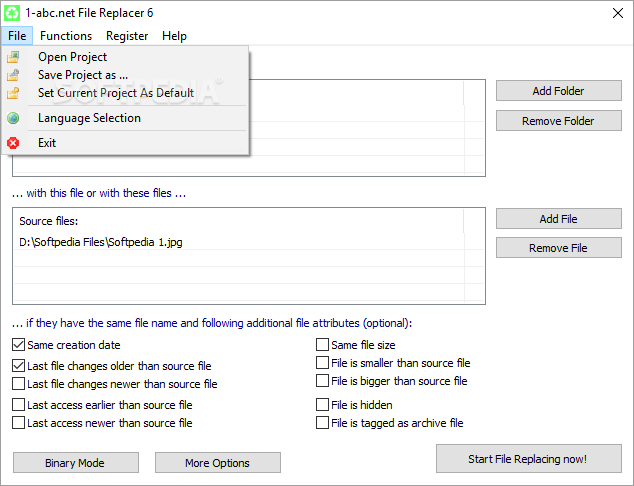Disable Last file changes older than source file
Screen dimensions: 634x486
click(x=19, y=366)
